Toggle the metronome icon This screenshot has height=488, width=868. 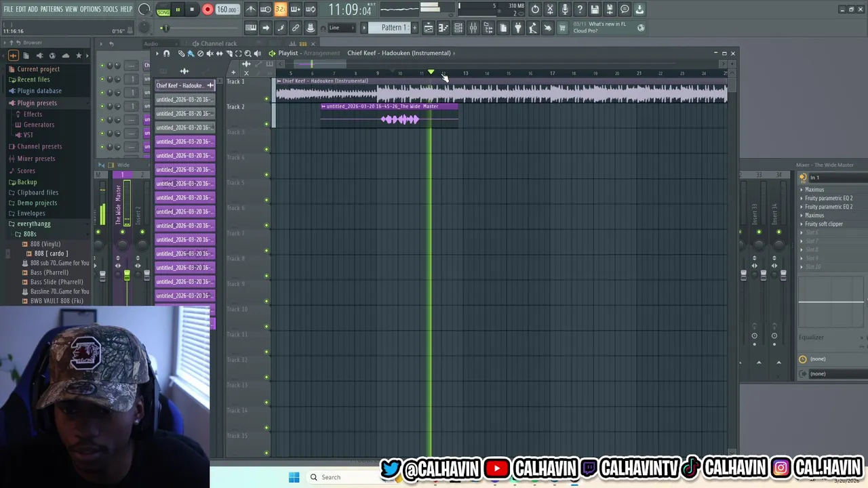point(251,9)
